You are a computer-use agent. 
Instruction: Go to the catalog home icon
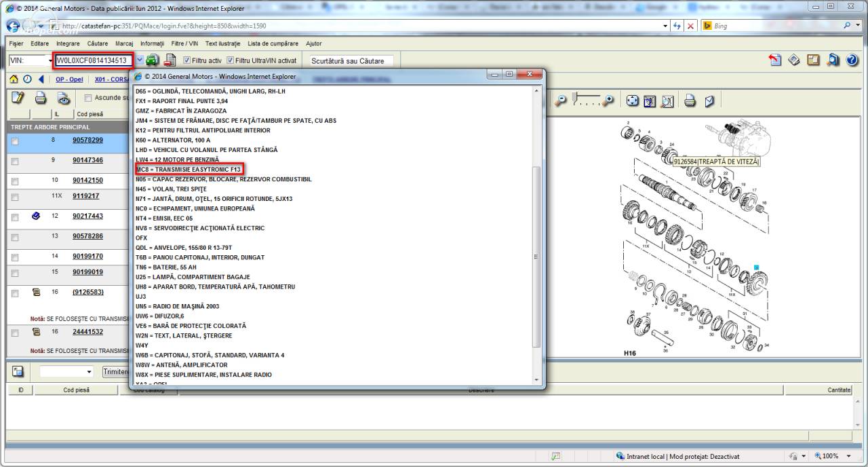(x=14, y=79)
